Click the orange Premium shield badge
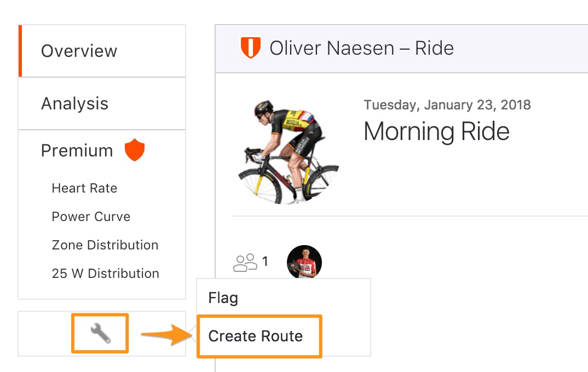The width and height of the screenshot is (588, 372). click(x=135, y=150)
